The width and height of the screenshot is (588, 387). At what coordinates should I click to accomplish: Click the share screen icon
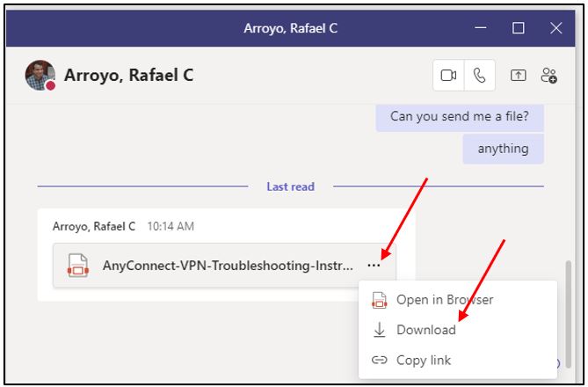point(519,76)
